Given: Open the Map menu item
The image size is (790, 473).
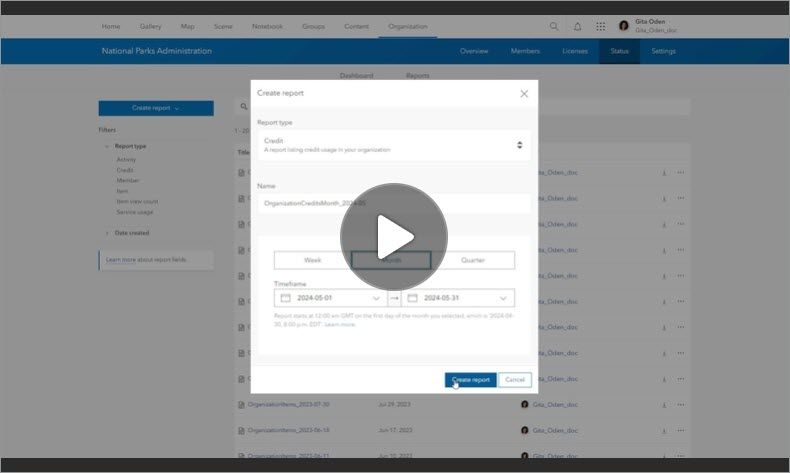Looking at the screenshot, I should click(x=187, y=26).
